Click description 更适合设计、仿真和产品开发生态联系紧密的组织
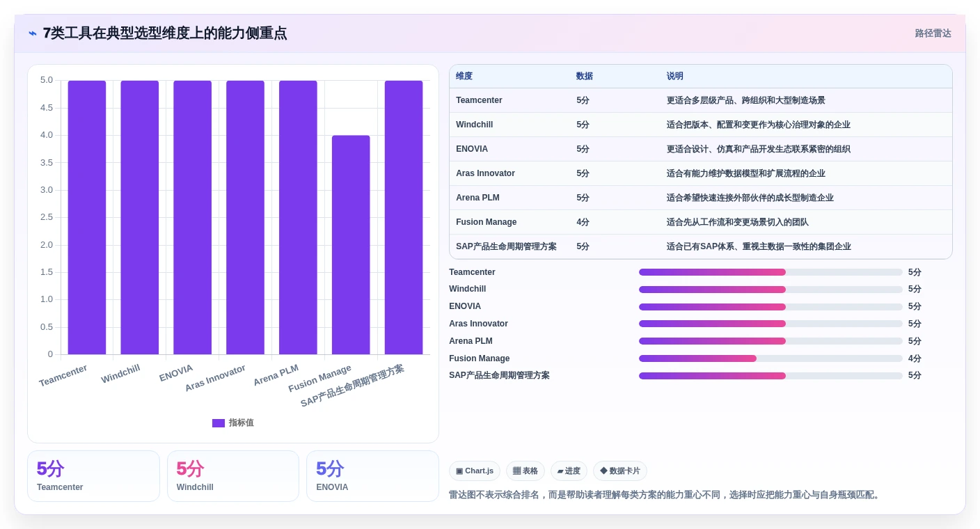The width and height of the screenshot is (980, 529). 759,149
